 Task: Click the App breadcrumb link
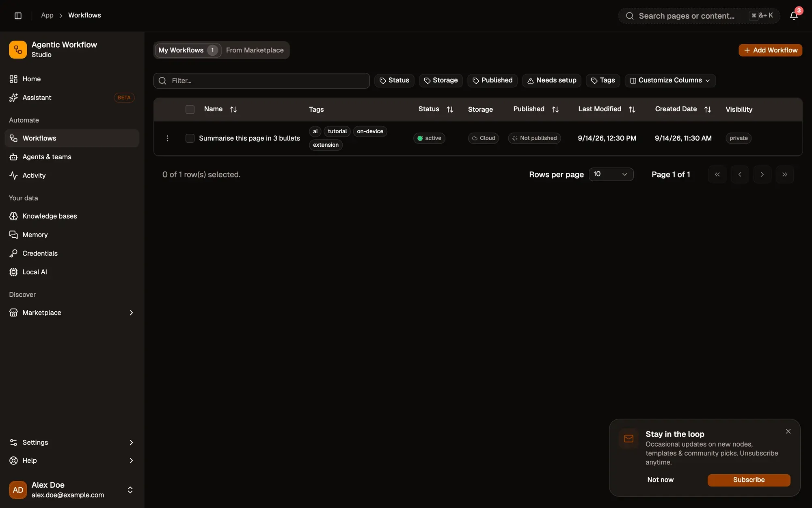(47, 15)
